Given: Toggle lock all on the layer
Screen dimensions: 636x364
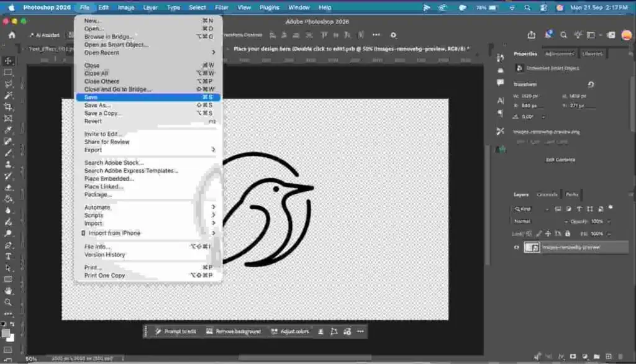Looking at the screenshot, I should [x=568, y=234].
